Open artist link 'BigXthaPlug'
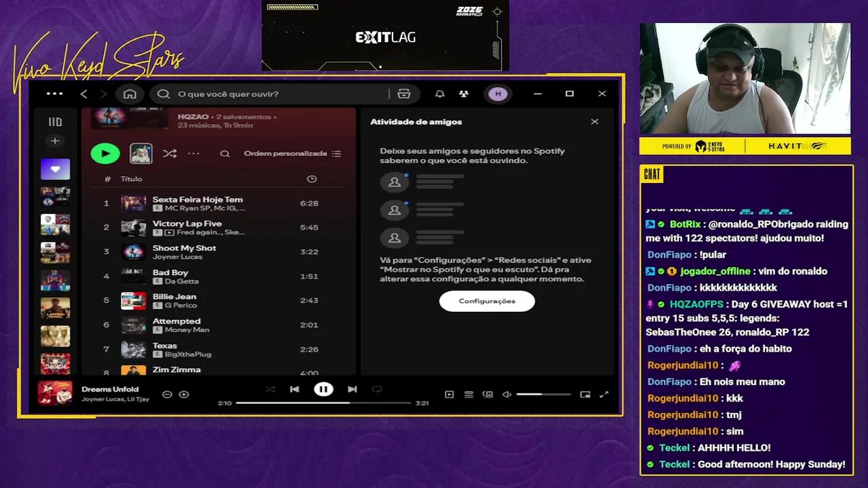The width and height of the screenshot is (868, 488). coord(189,354)
